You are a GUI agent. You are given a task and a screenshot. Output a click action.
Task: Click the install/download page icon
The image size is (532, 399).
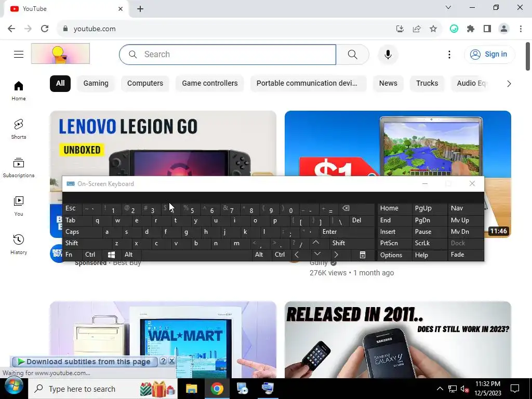400,29
